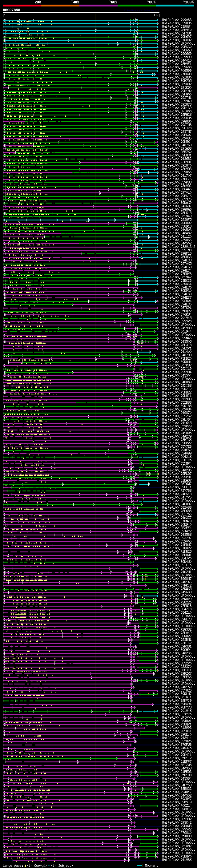Select hit UniRef100_Q9SQF5
The image size is (197, 868).
pos(177,220)
